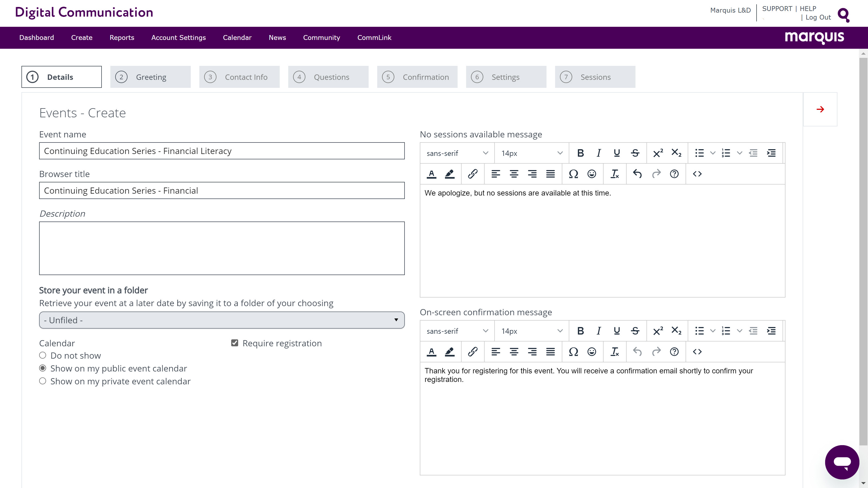Open the Reports menu
Image resolution: width=868 pixels, height=488 pixels.
pyautogui.click(x=122, y=38)
